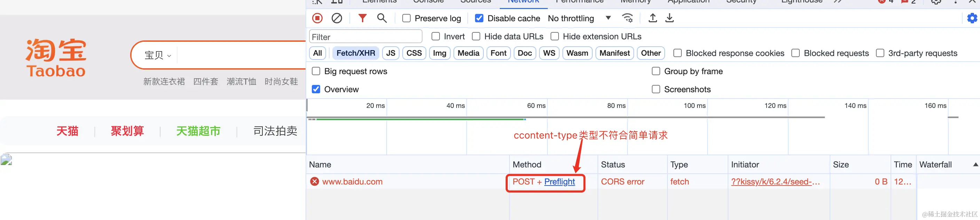Screen dimensions: 980x220
Task: Open Network settings gear icon
Action: [x=972, y=18]
